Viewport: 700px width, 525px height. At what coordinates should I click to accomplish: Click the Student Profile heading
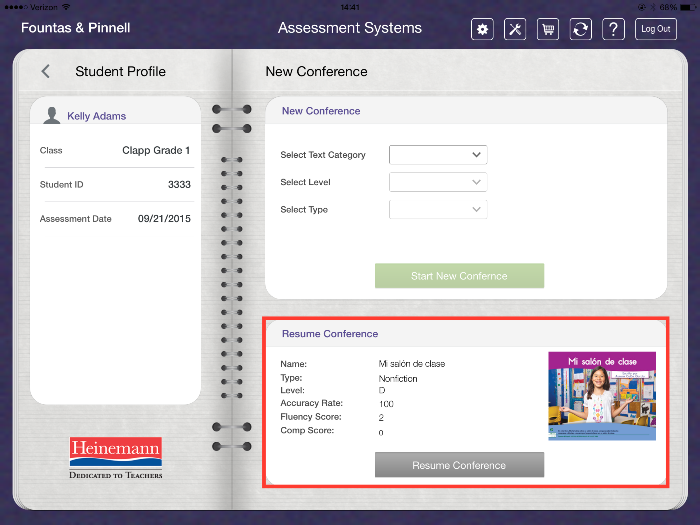121,71
